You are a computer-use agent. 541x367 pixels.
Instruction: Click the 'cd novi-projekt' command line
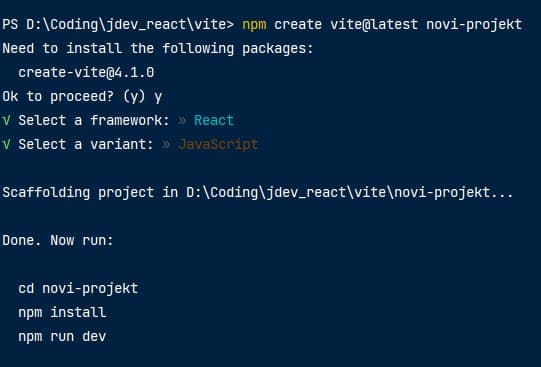pos(78,289)
